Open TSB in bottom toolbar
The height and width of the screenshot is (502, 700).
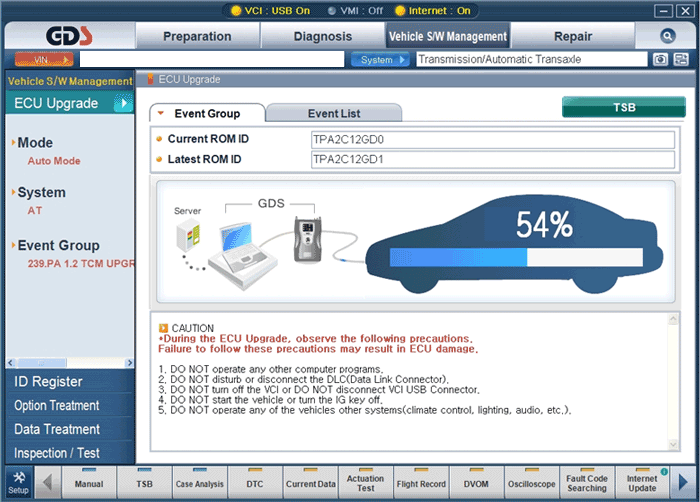tap(144, 482)
